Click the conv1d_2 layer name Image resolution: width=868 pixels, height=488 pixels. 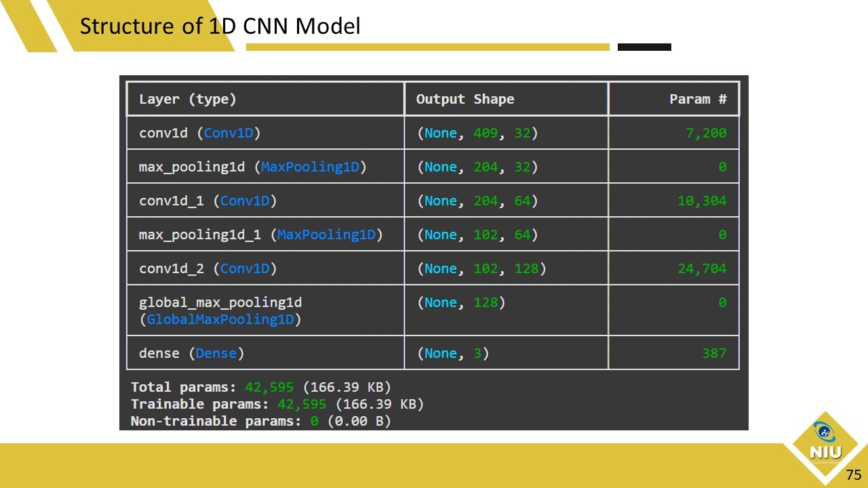coord(172,268)
